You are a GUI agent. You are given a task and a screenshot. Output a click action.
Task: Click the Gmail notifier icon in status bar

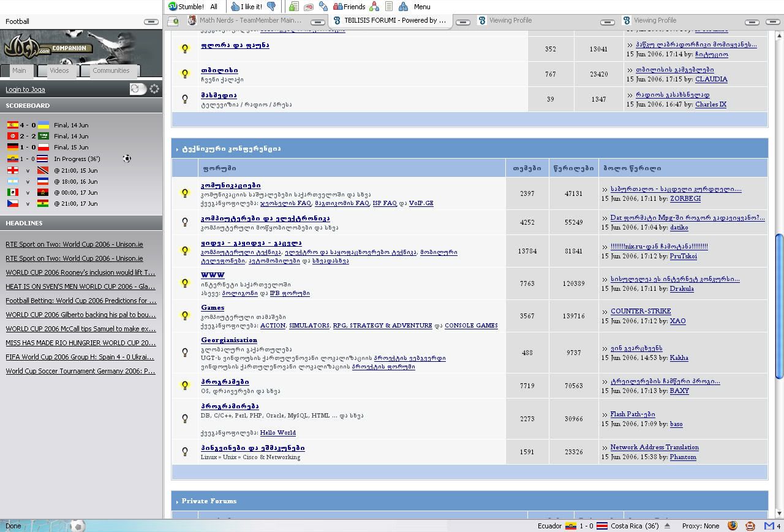(x=769, y=526)
